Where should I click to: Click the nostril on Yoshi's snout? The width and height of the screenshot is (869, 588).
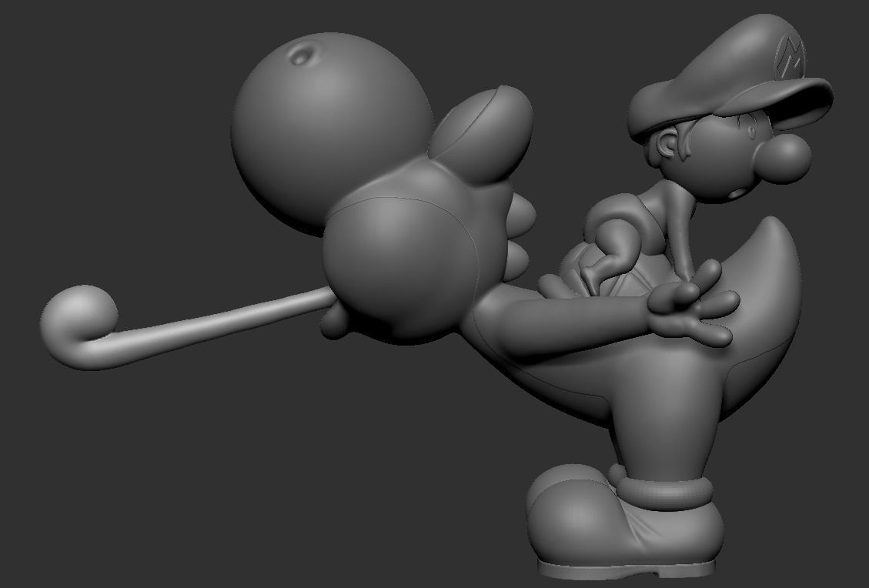point(302,55)
